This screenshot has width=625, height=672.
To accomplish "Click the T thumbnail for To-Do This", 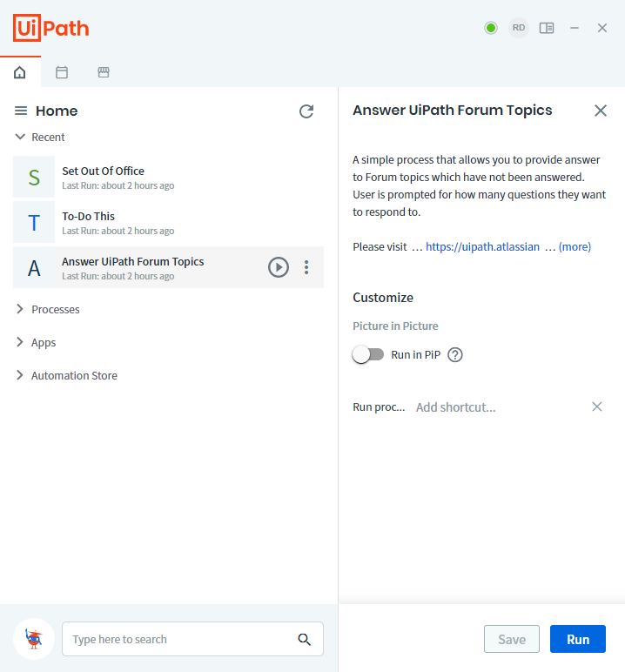I will pos(34,222).
